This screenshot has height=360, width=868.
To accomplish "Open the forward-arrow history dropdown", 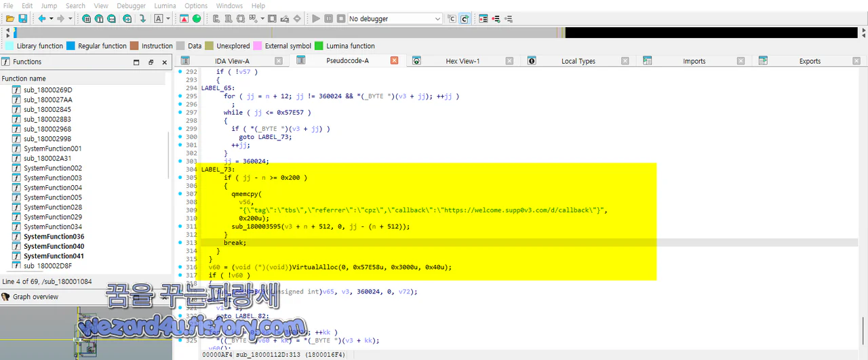I will coord(70,19).
